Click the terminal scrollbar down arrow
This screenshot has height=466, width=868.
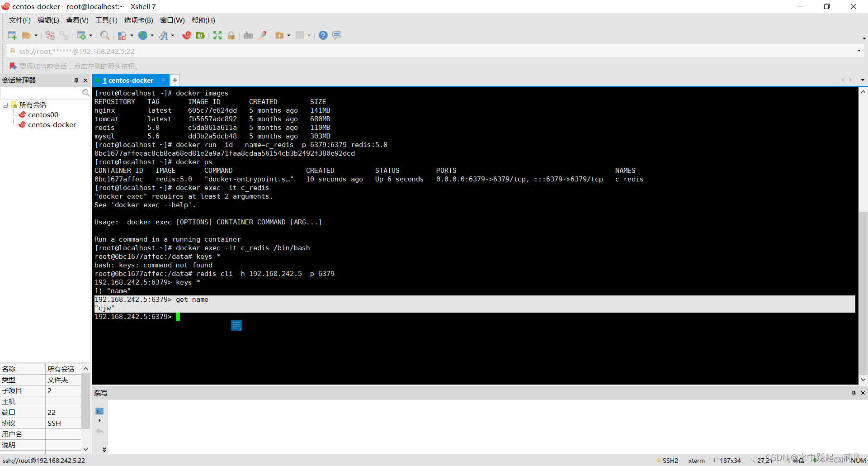[x=863, y=380]
